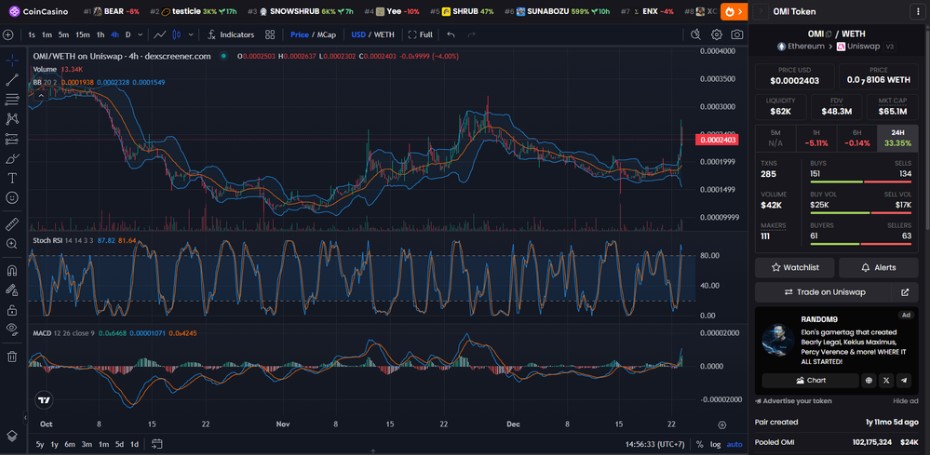Select the 1h timeframe
This screenshot has height=455, width=930.
pos(101,35)
